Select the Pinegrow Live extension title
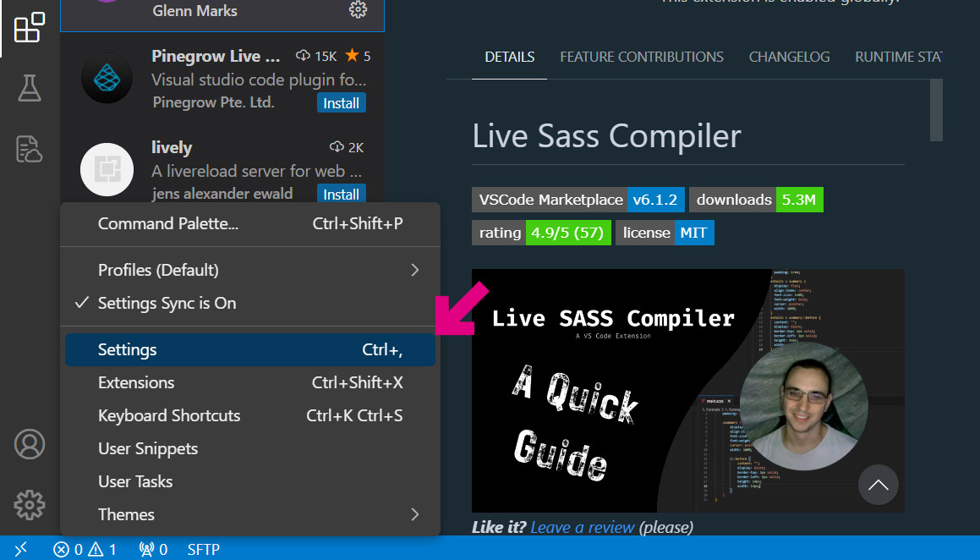This screenshot has height=560, width=980. 216,56
